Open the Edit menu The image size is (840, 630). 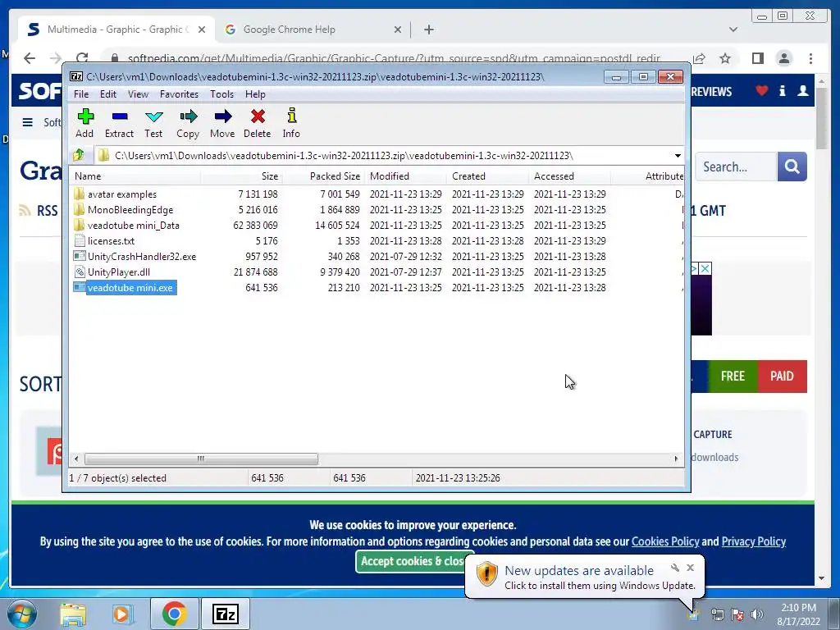(x=108, y=94)
